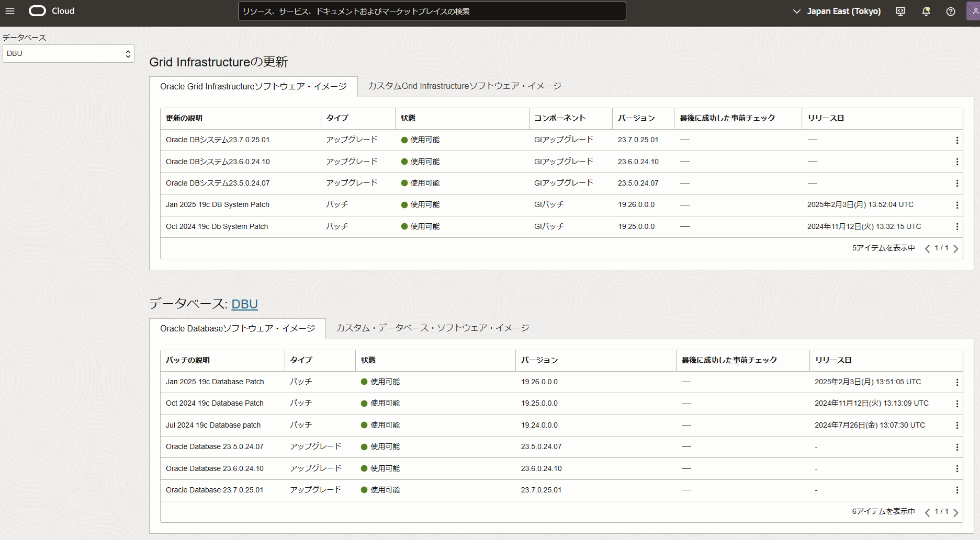Switch to カスタムGrid Infrastructureソフトウェア・イメージ tab

[465, 86]
